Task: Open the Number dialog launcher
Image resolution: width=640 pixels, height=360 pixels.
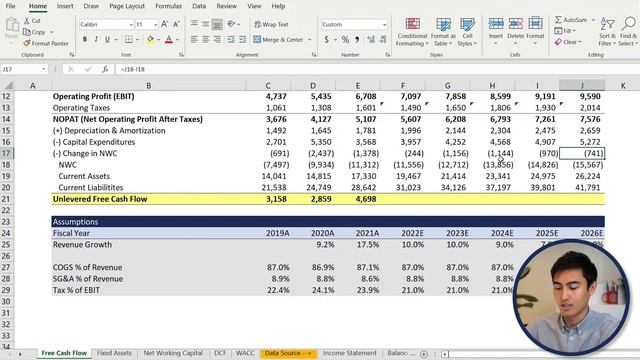Action: click(387, 55)
